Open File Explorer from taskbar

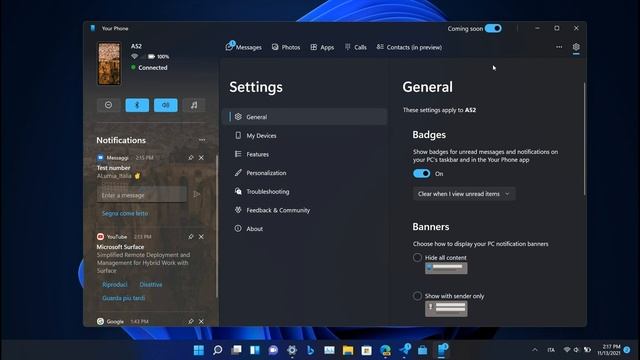[x=348, y=350]
